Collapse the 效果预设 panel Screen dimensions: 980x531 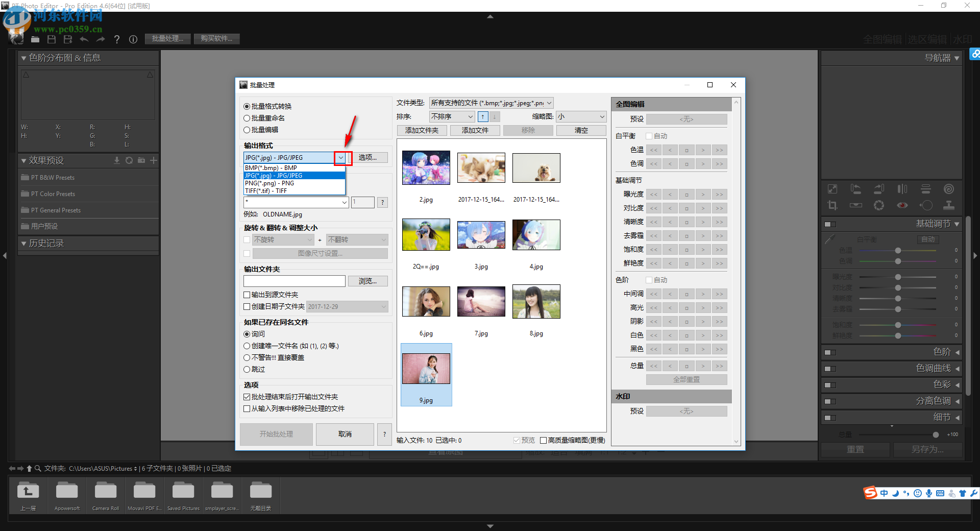point(23,160)
